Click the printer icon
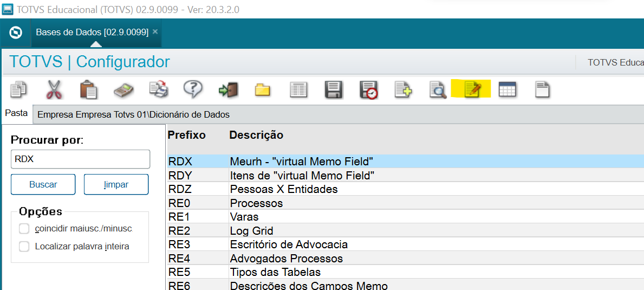 click(159, 89)
